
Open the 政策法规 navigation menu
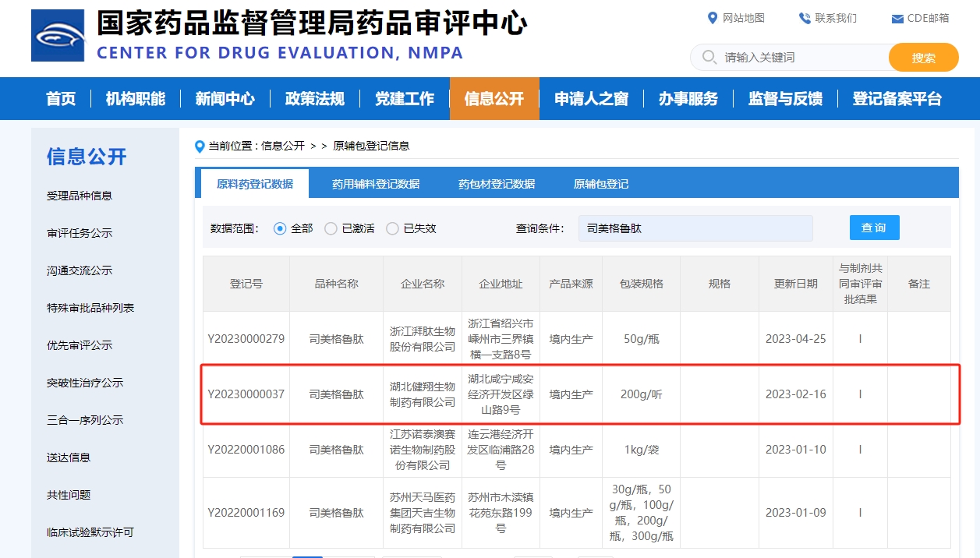[314, 99]
